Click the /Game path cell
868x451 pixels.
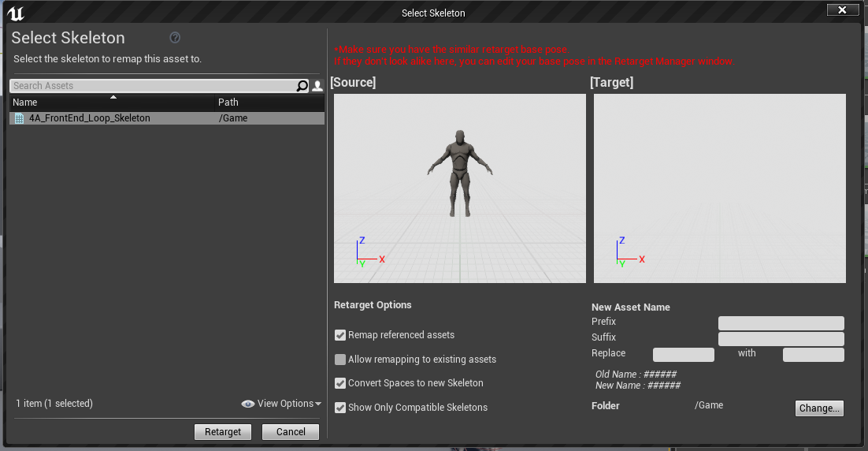233,118
